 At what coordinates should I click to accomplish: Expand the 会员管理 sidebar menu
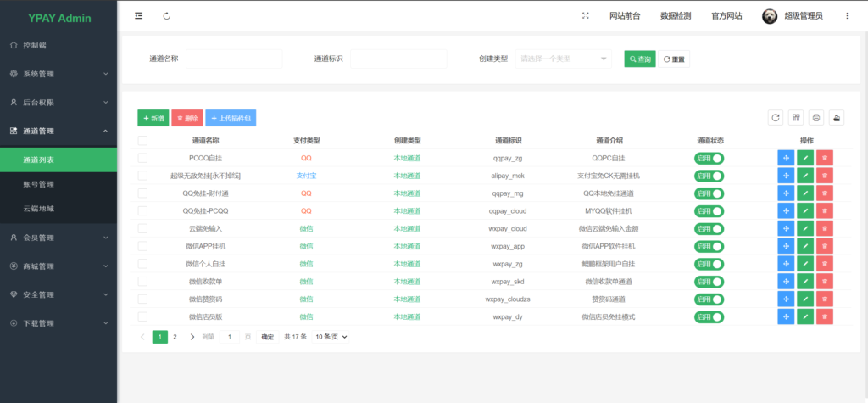coord(58,238)
